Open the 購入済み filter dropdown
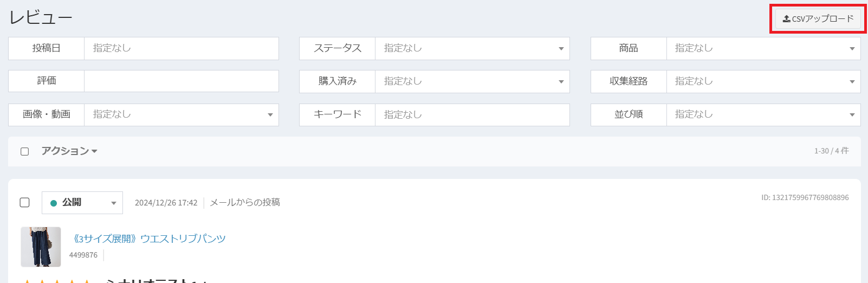This screenshot has height=283, width=868. coord(472,81)
